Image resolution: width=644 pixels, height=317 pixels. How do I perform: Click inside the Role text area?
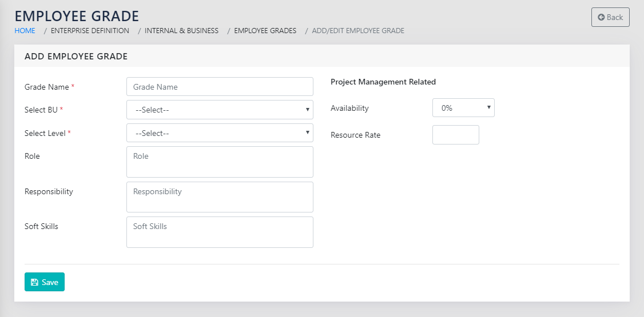point(220,162)
